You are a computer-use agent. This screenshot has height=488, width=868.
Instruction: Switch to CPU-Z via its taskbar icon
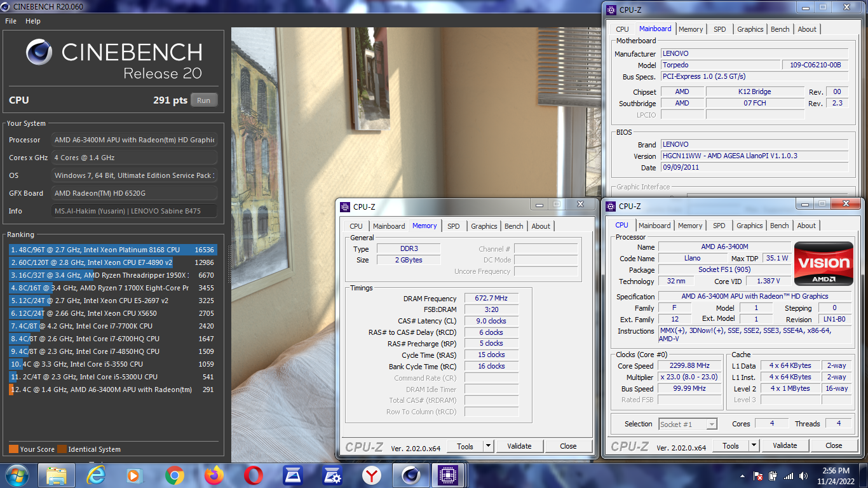(449, 475)
